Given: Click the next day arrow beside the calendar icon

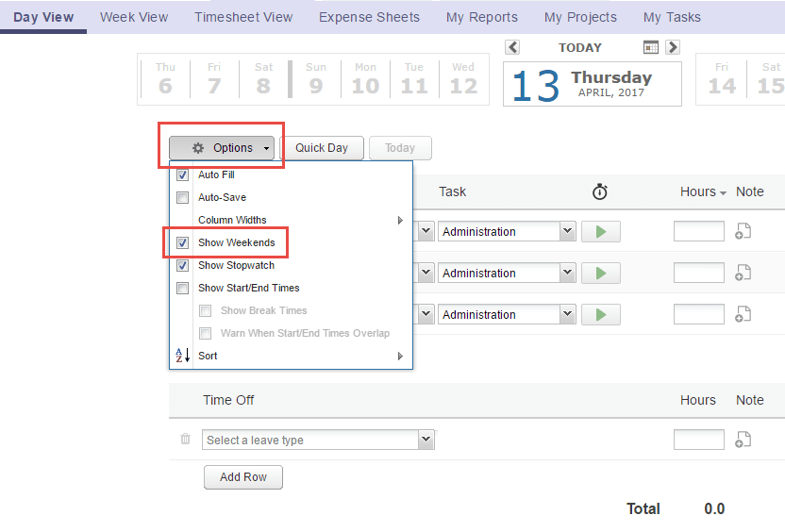Looking at the screenshot, I should click(x=672, y=47).
